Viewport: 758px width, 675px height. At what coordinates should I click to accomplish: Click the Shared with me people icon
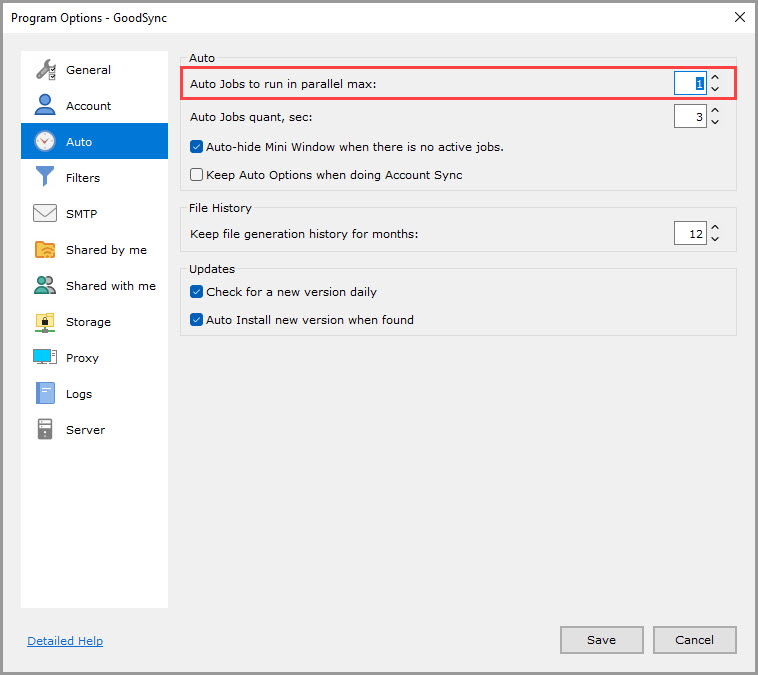(45, 285)
